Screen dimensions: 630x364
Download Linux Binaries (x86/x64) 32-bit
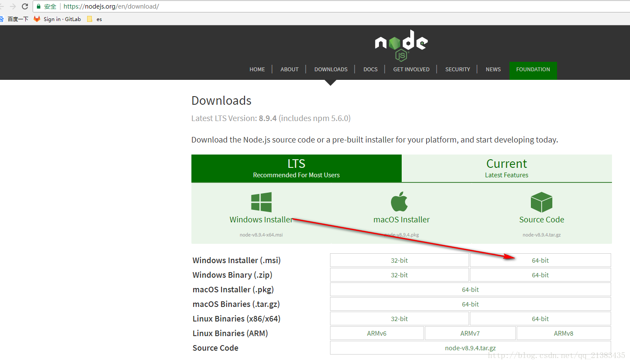[399, 319]
